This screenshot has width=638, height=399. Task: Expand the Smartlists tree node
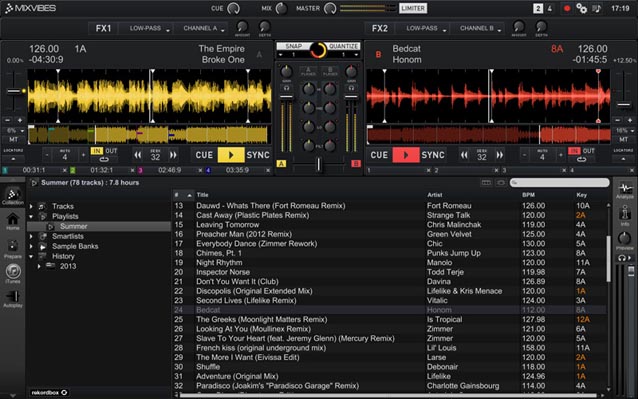pos(31,236)
